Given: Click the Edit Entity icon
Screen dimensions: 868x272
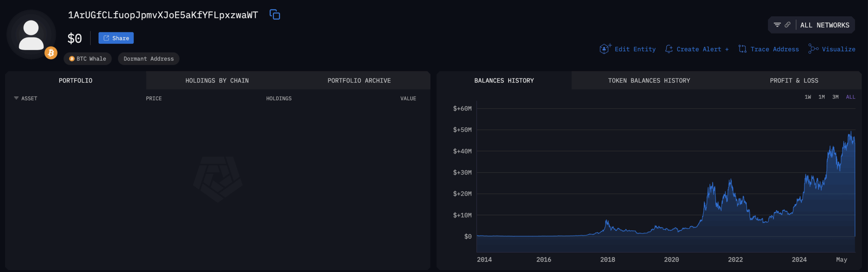Looking at the screenshot, I should pyautogui.click(x=605, y=49).
